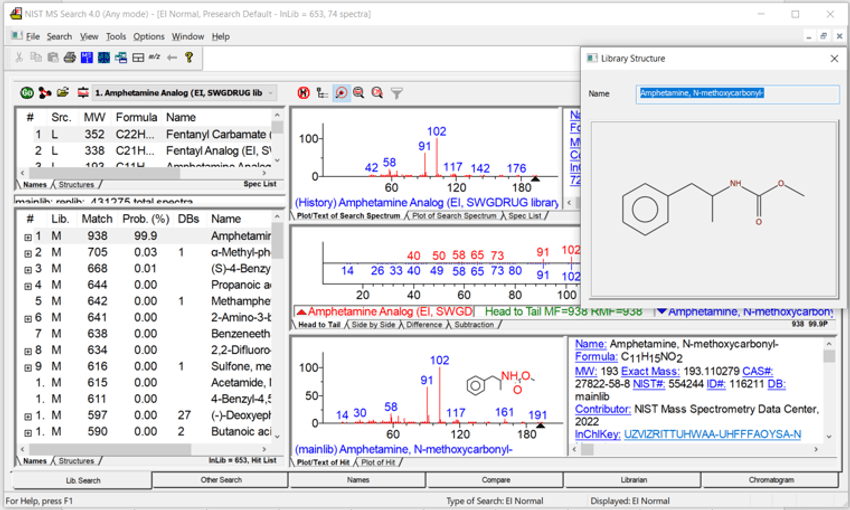850x510 pixels.
Task: Switch to Difference compare tab
Action: coord(424,325)
